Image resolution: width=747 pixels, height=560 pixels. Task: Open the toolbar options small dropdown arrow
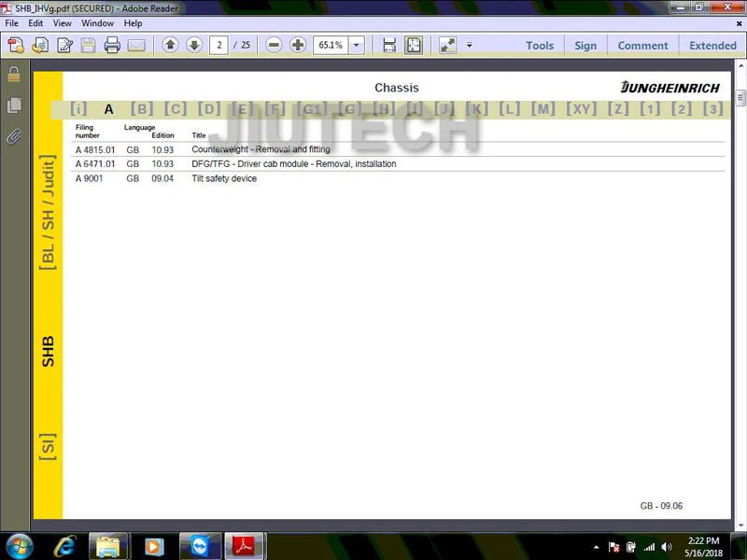point(470,45)
